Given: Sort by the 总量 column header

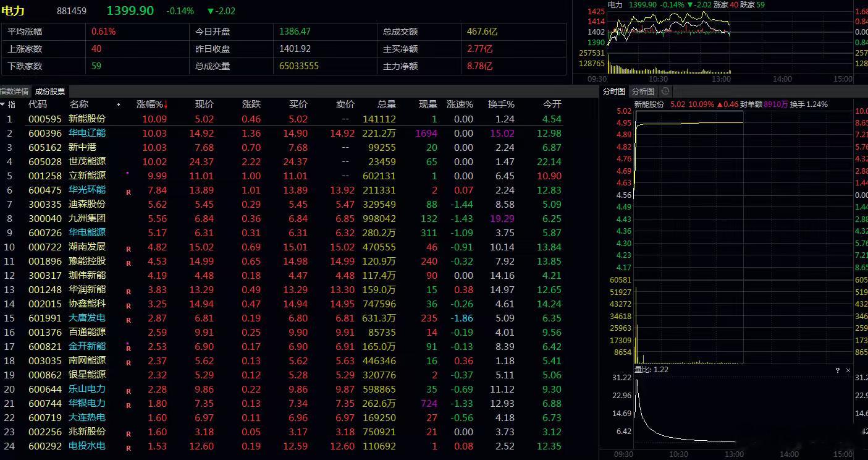Looking at the screenshot, I should tap(387, 104).
